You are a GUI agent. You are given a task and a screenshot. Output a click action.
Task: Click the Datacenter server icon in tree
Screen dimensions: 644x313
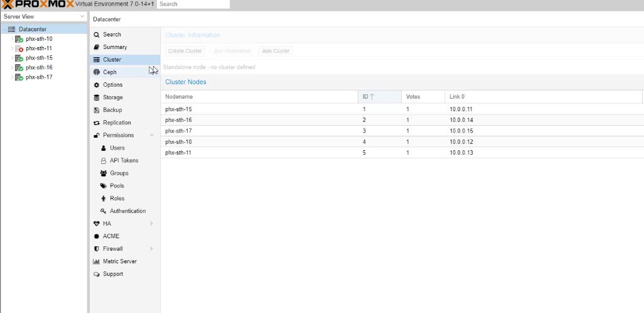click(11, 29)
